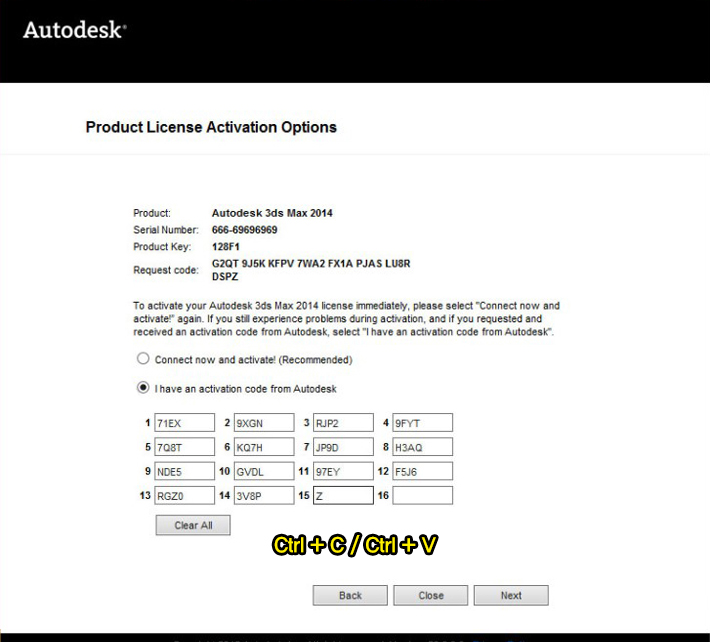
Task: Select 'Connect now and activate!' radio option
Action: point(143,359)
